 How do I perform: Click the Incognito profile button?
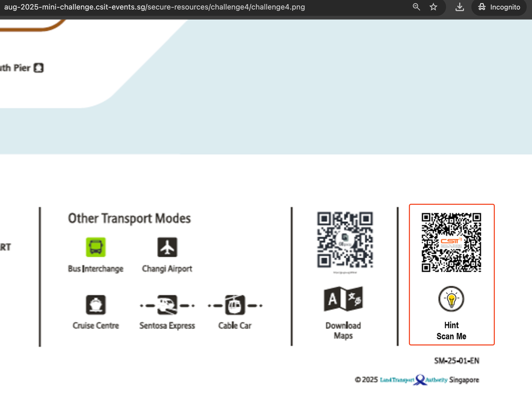coord(499,7)
